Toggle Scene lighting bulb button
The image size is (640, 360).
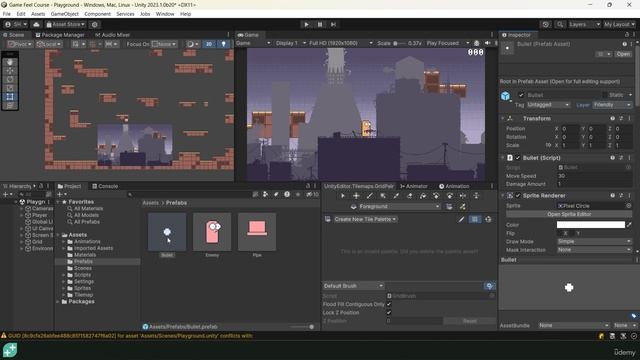[x=223, y=44]
